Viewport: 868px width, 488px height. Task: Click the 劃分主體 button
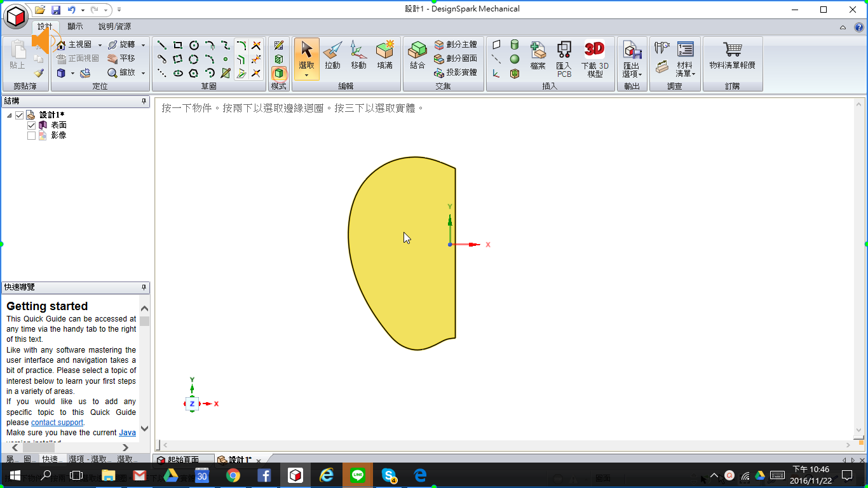point(456,44)
